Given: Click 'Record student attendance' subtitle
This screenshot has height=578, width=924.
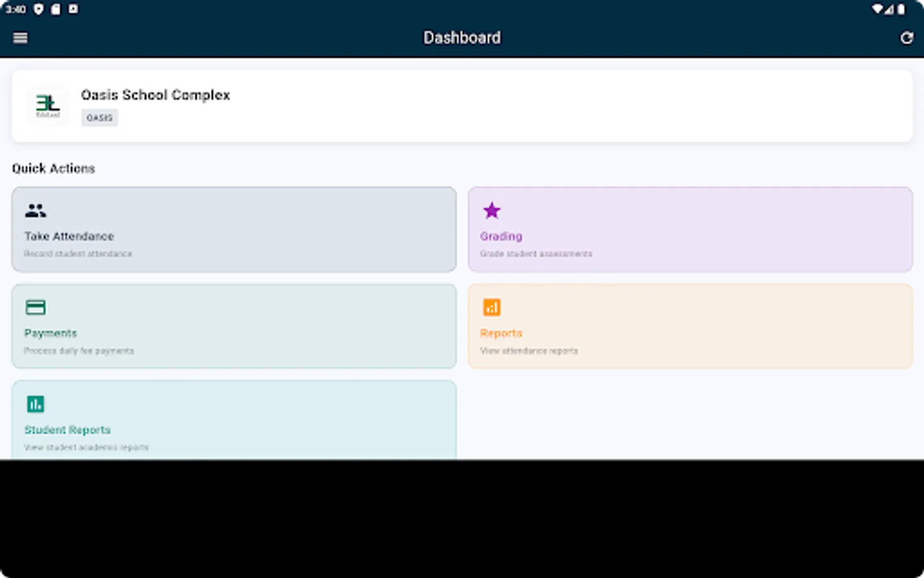Looking at the screenshot, I should coord(78,254).
